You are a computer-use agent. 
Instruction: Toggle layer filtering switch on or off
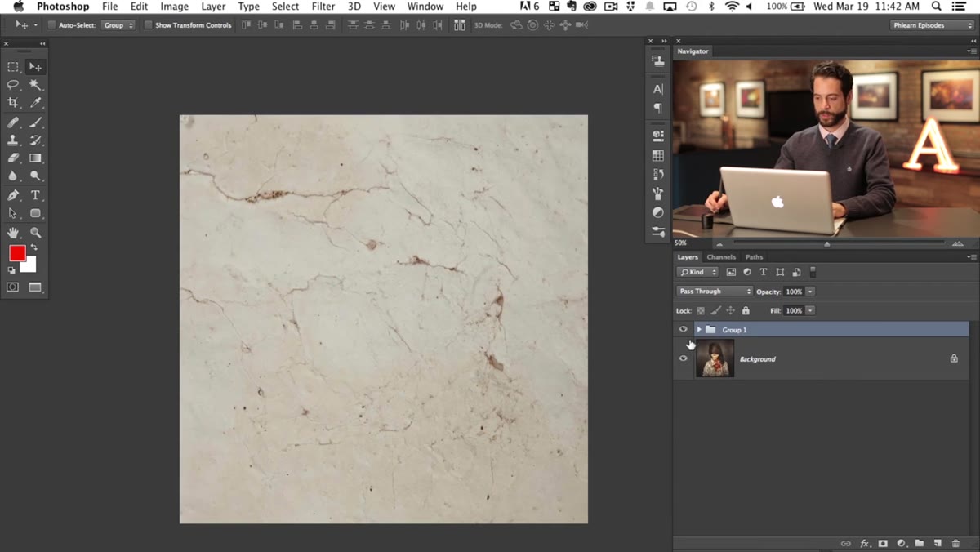click(x=813, y=272)
